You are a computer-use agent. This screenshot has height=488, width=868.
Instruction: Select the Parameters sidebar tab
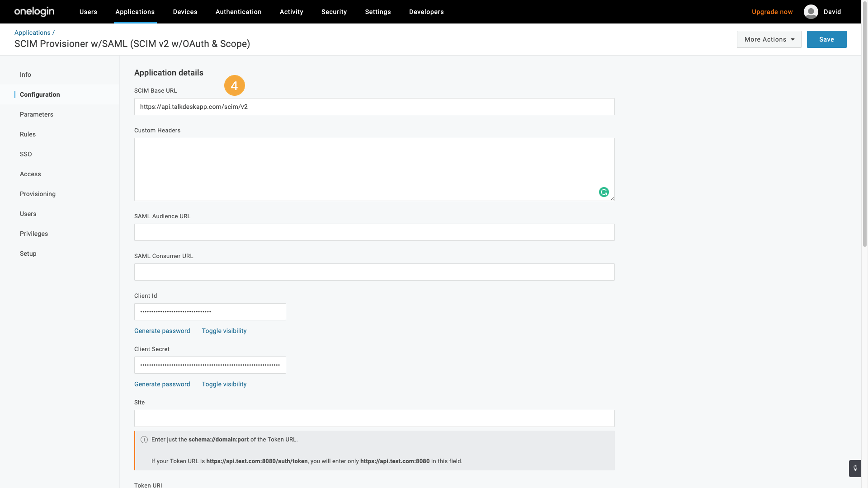(x=36, y=114)
